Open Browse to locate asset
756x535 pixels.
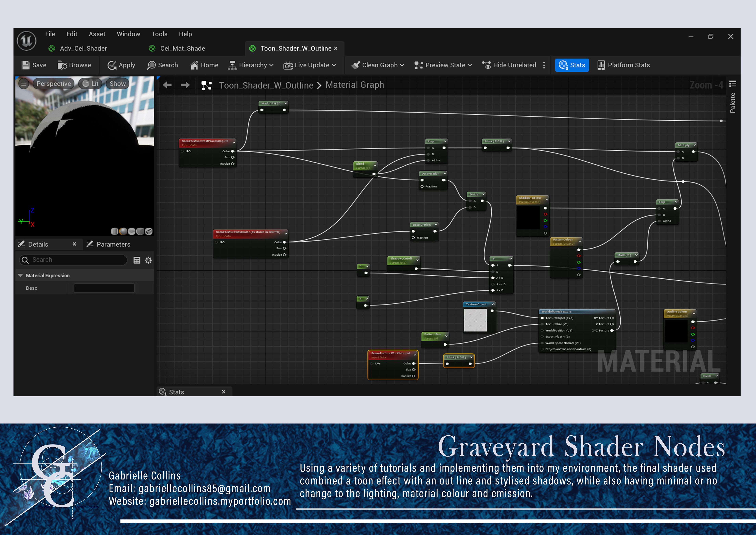74,65
